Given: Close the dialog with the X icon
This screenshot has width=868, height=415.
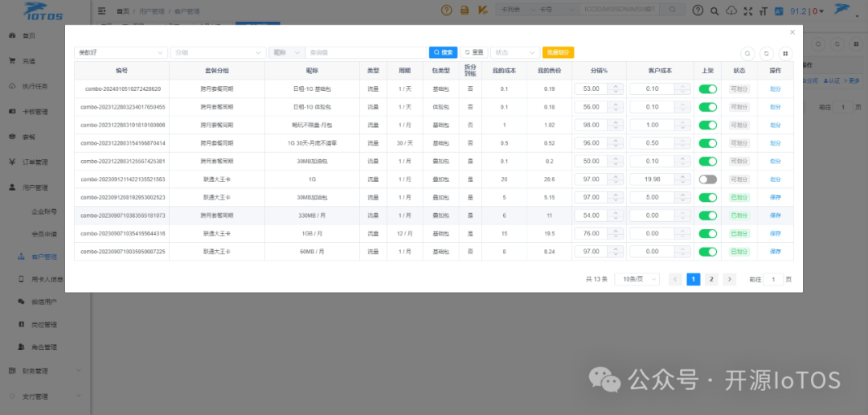Looking at the screenshot, I should (792, 32).
